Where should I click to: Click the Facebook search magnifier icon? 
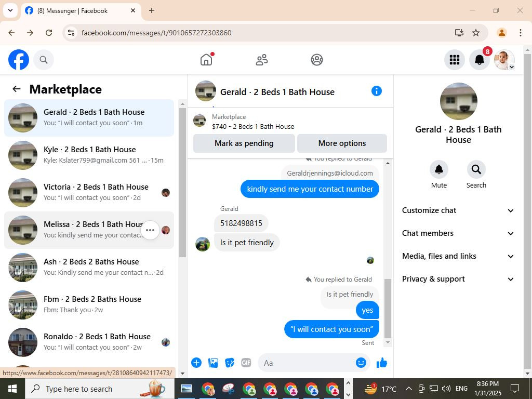[44, 60]
